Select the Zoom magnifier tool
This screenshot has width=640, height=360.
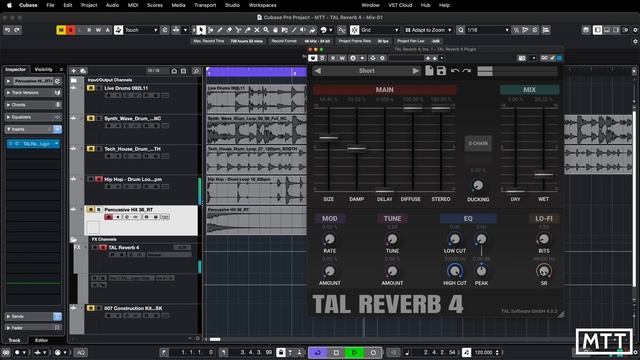point(266,30)
